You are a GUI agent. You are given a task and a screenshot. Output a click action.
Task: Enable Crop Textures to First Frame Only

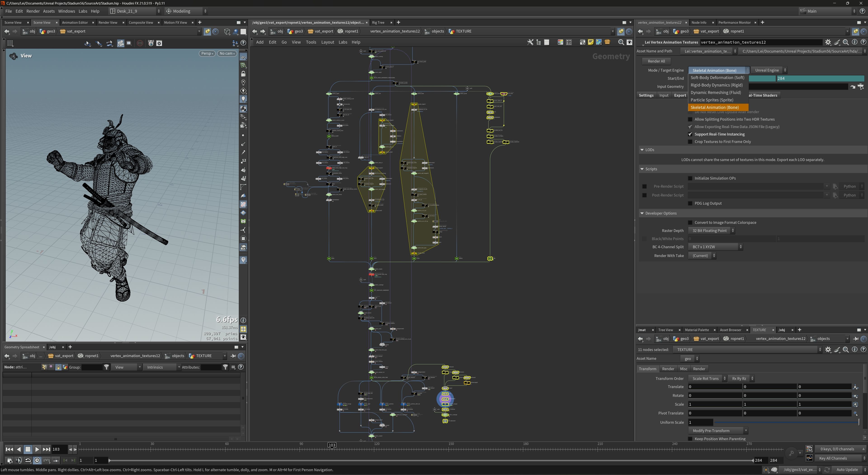coord(690,142)
